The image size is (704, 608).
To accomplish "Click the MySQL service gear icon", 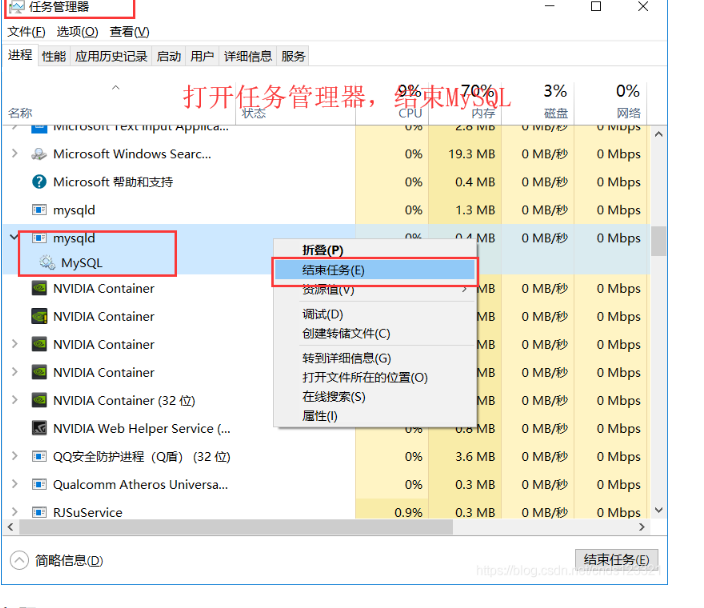I will tap(47, 262).
